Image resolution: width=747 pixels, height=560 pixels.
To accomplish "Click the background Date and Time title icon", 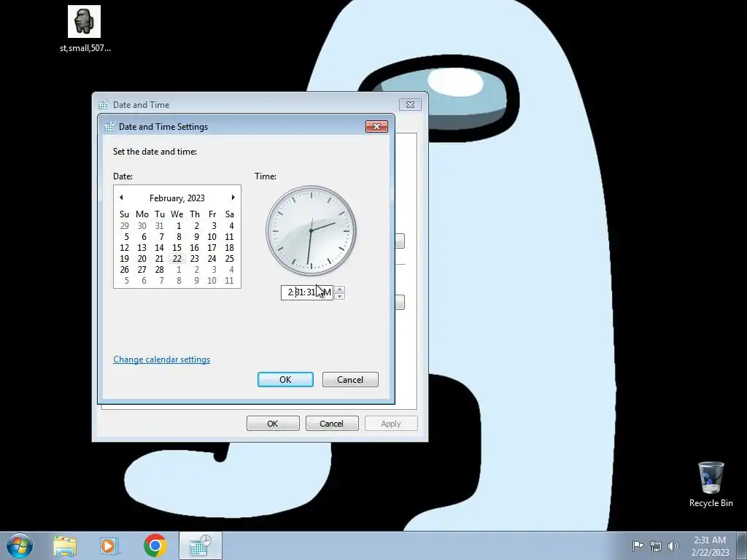I will [104, 105].
